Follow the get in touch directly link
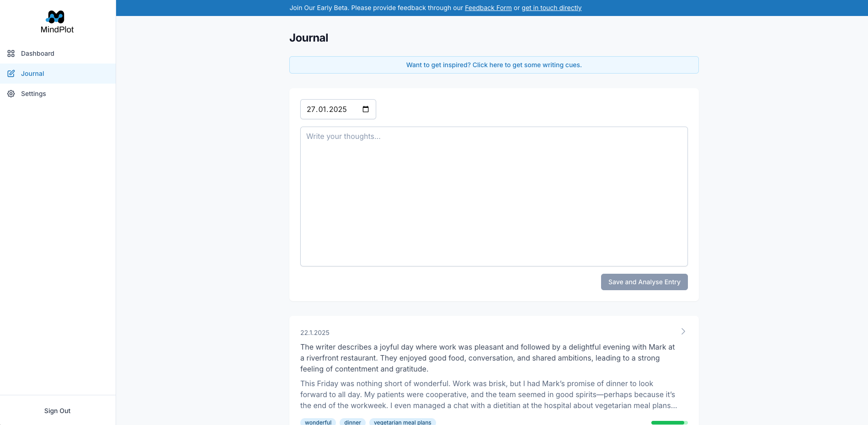 tap(551, 8)
